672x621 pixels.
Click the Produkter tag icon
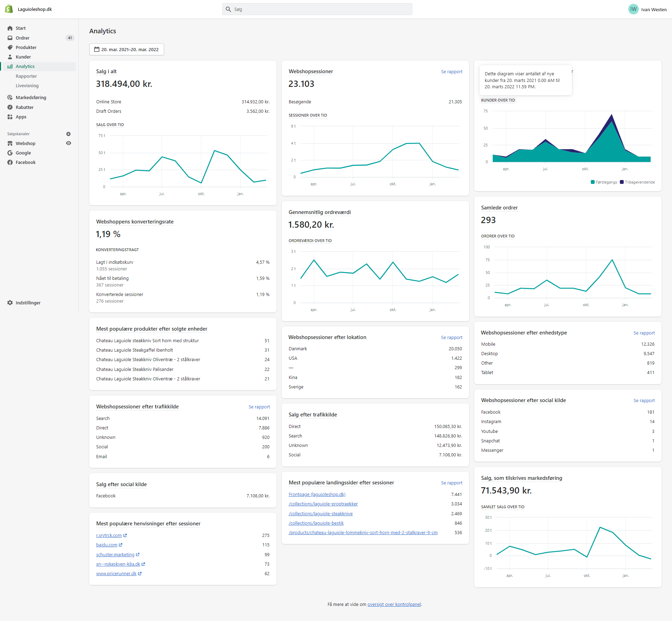(x=10, y=47)
